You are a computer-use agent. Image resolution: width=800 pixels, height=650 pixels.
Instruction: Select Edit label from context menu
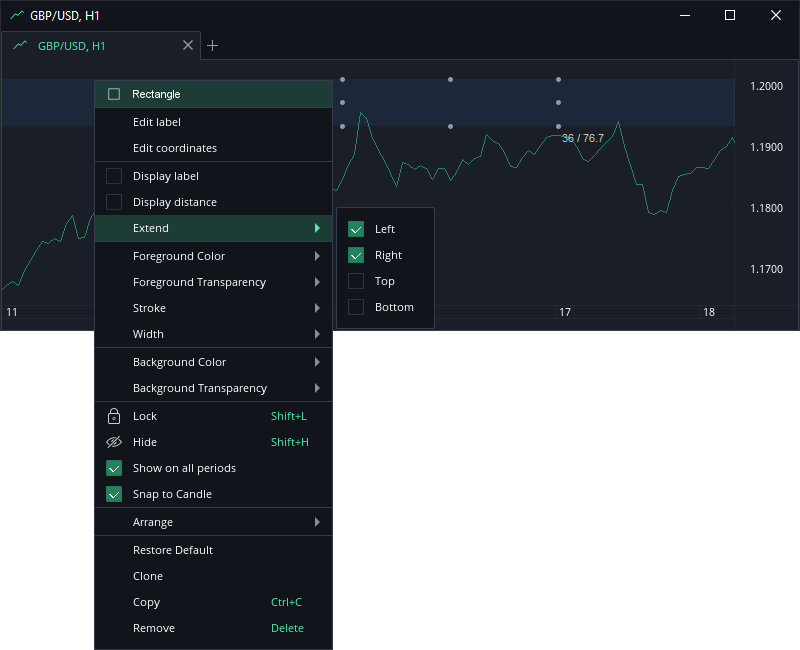click(213, 122)
